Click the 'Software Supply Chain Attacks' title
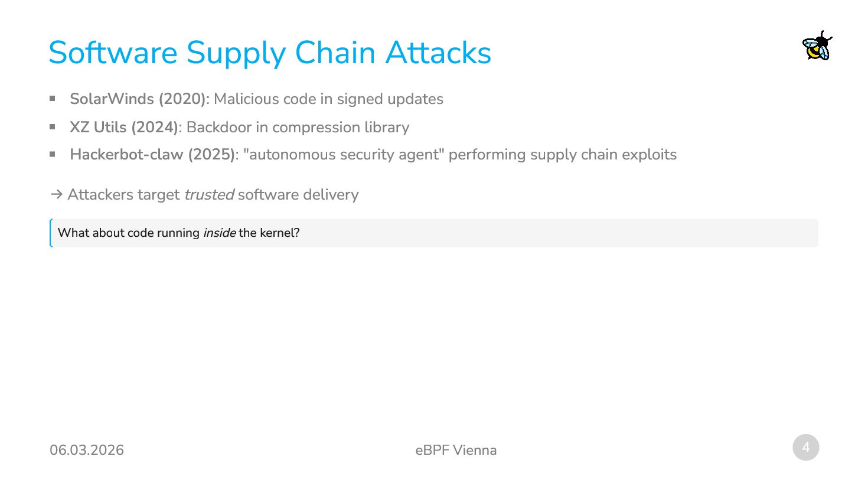 [269, 53]
